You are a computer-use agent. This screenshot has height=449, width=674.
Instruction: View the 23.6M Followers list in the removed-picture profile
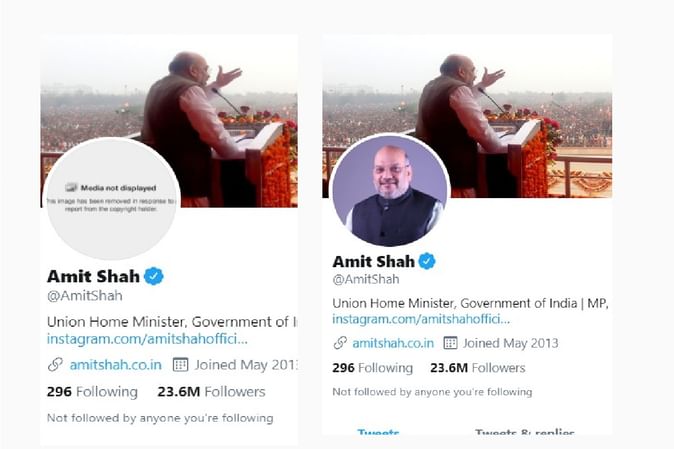tap(211, 392)
